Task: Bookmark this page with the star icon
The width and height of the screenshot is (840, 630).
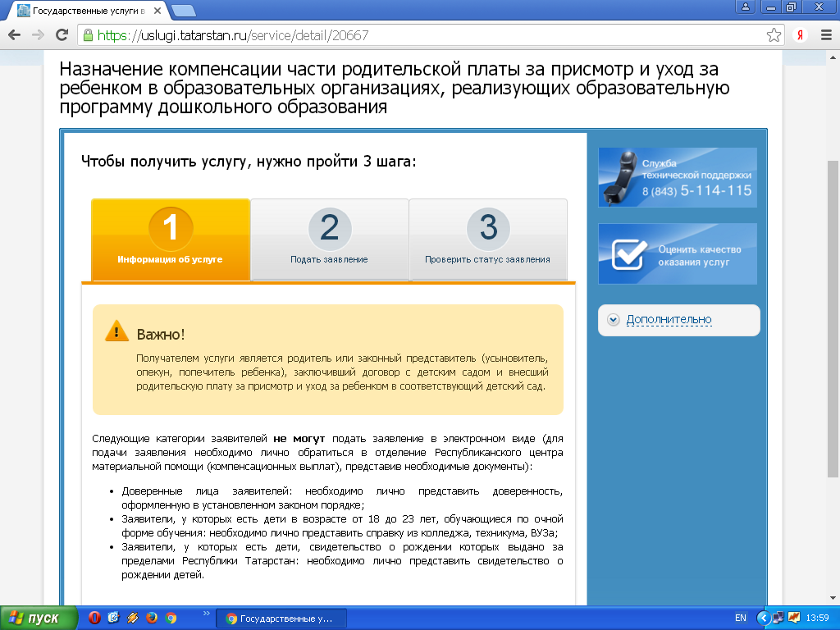Action: pos(774,35)
